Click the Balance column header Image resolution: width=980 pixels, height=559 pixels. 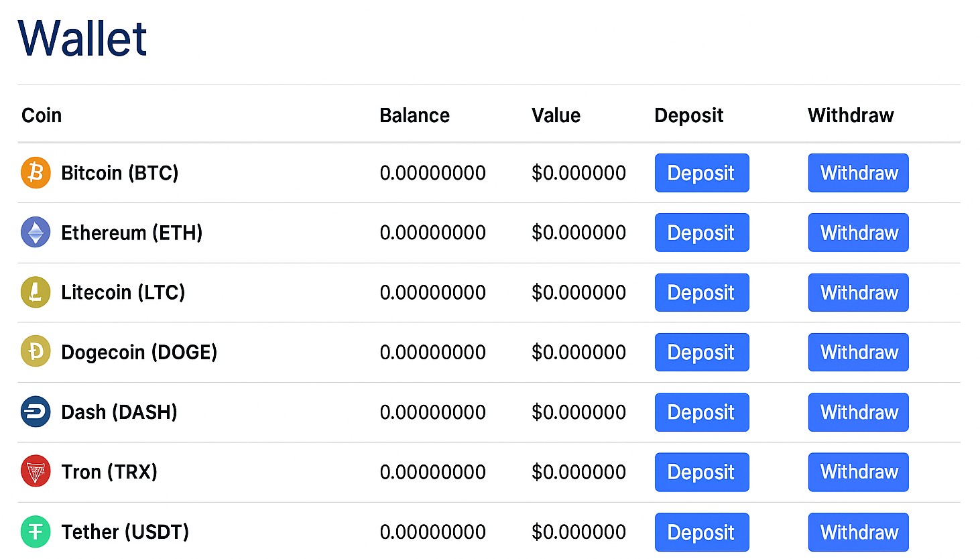(414, 115)
